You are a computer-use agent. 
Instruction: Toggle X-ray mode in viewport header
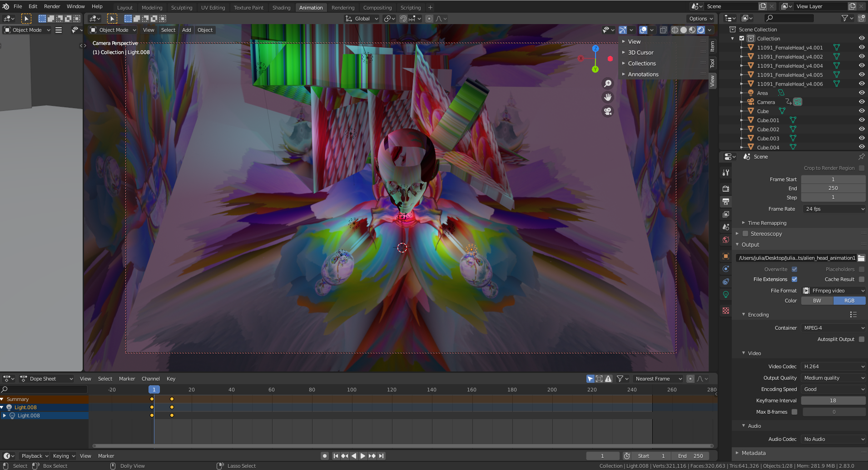(x=663, y=30)
